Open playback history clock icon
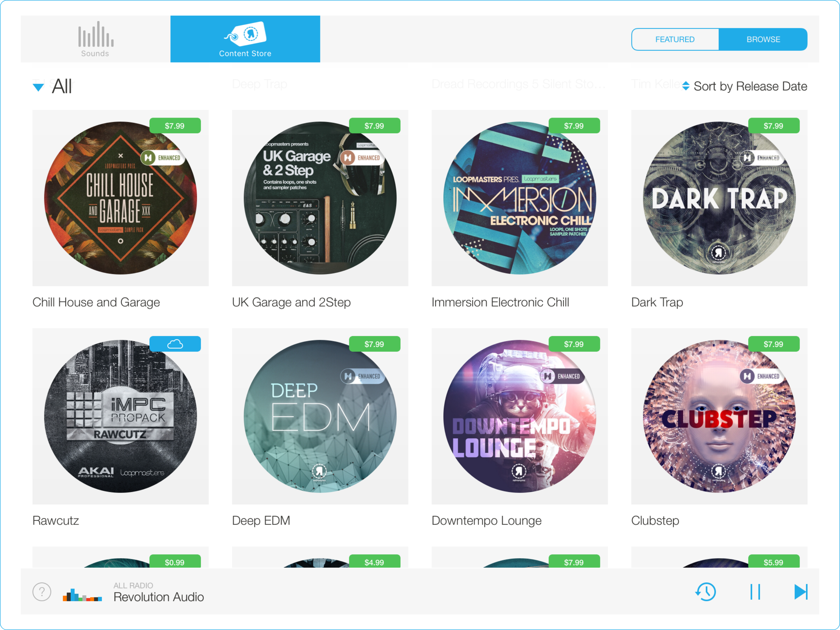Image resolution: width=840 pixels, height=630 pixels. pyautogui.click(x=706, y=592)
